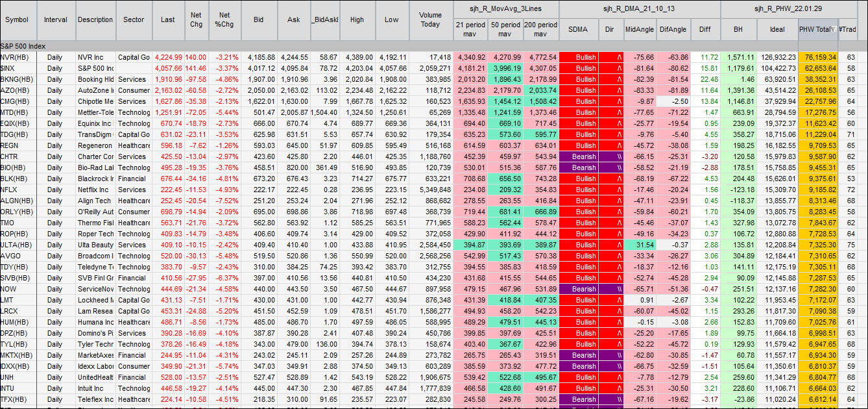868x409 pixels.
Task: Click the Last value 4,224.99
Action: point(168,57)
